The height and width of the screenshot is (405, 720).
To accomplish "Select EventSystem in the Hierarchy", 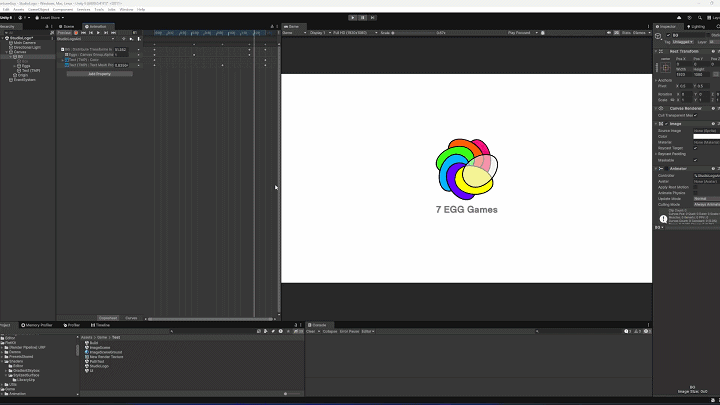I will [24, 80].
